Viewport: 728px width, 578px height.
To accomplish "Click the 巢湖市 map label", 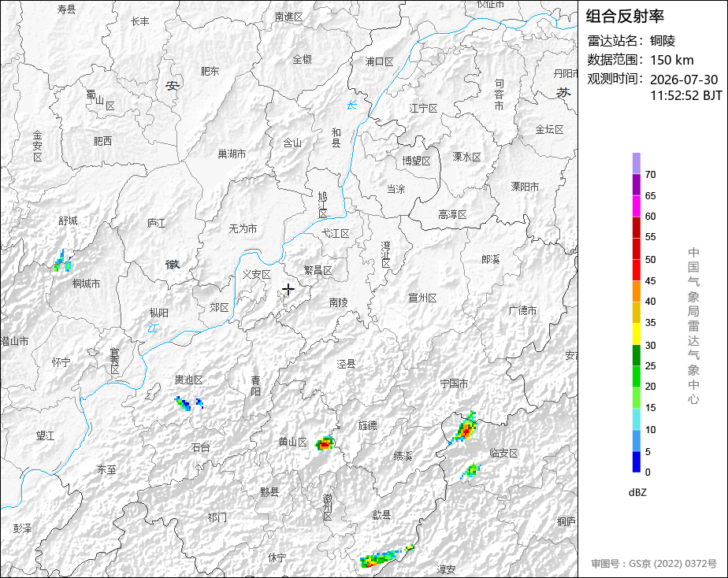I will coord(232,154).
